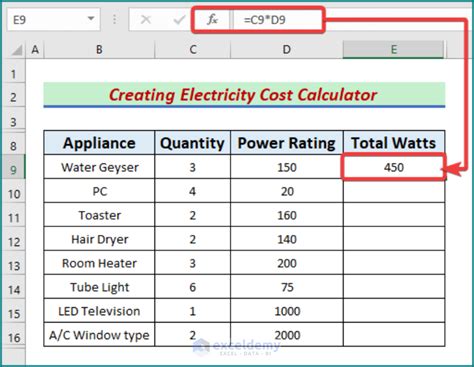Click LED Television power rating 1000
The image size is (474, 367).
287,311
